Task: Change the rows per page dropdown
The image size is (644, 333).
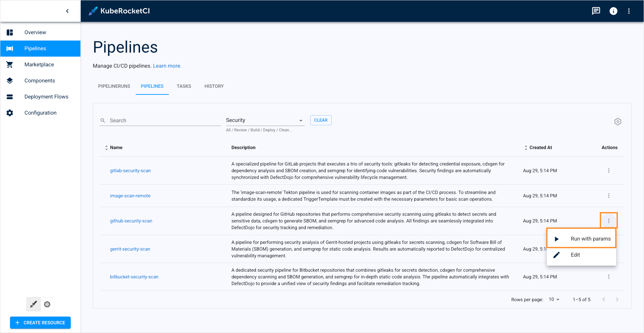Action: point(554,299)
